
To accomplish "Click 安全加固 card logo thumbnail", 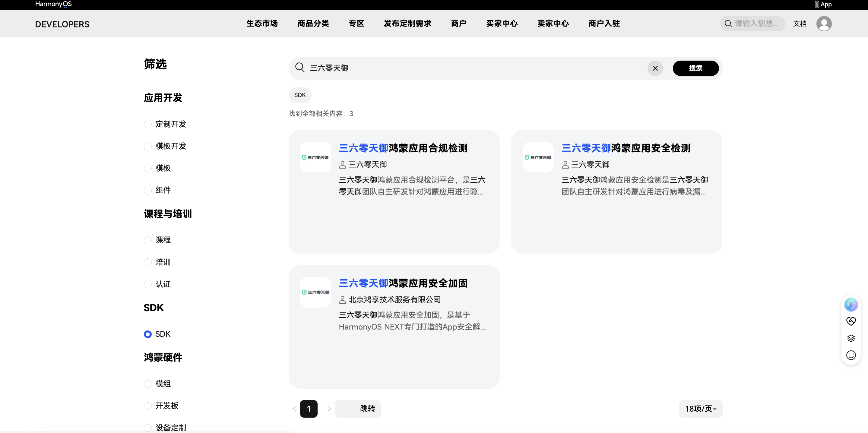I will (x=315, y=292).
